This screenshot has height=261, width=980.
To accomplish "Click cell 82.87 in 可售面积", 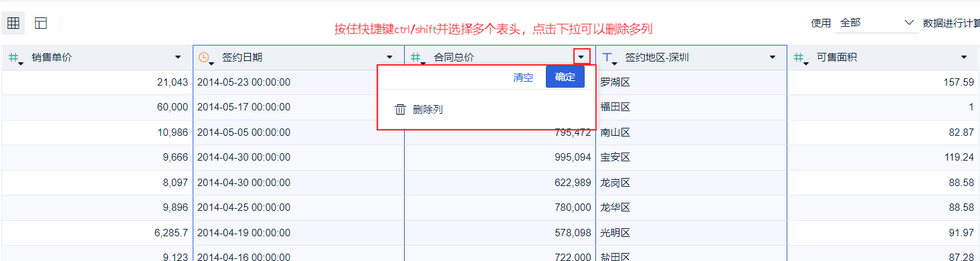I will pyautogui.click(x=883, y=133).
